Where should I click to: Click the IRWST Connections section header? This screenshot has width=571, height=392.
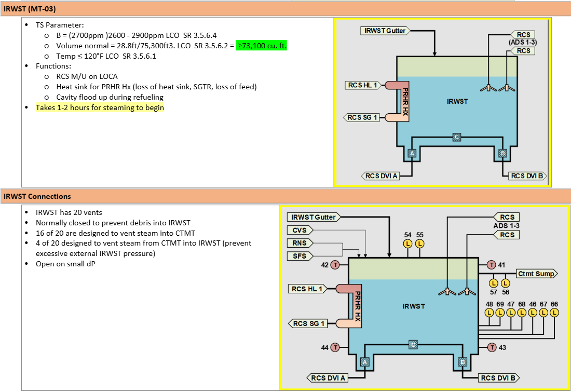coord(285,196)
